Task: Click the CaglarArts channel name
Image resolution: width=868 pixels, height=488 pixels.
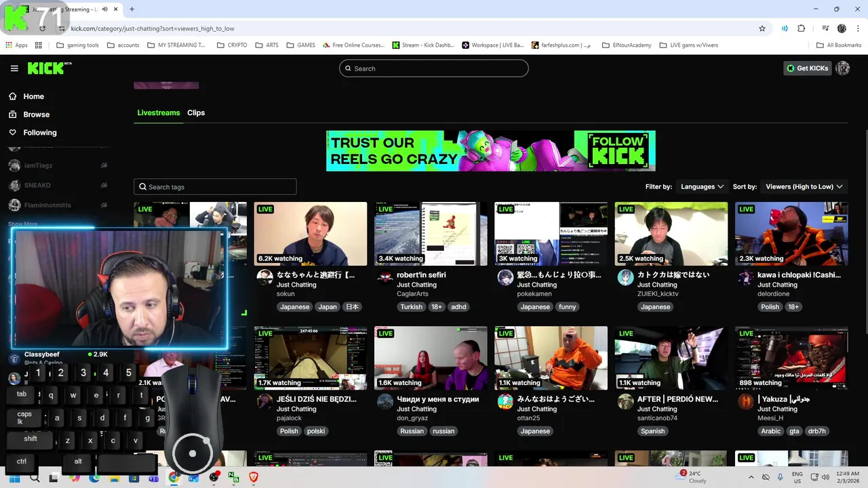Action: click(x=412, y=294)
